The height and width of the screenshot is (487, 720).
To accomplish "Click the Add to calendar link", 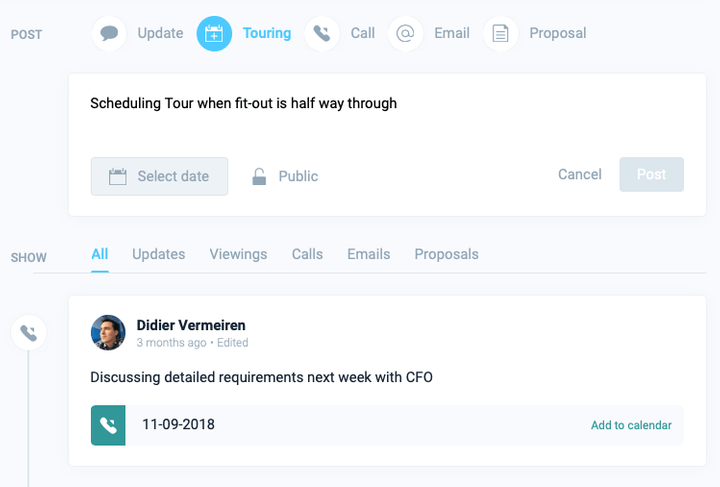I will 631,425.
